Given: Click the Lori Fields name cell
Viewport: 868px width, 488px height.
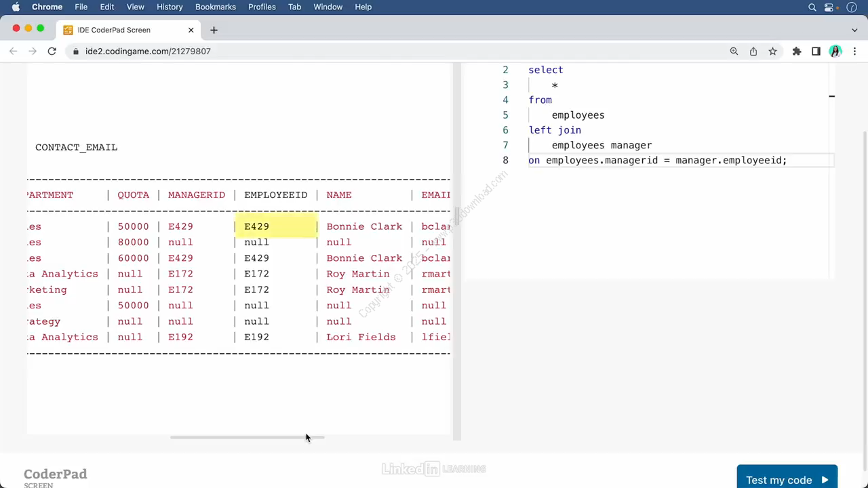Looking at the screenshot, I should coord(361,337).
